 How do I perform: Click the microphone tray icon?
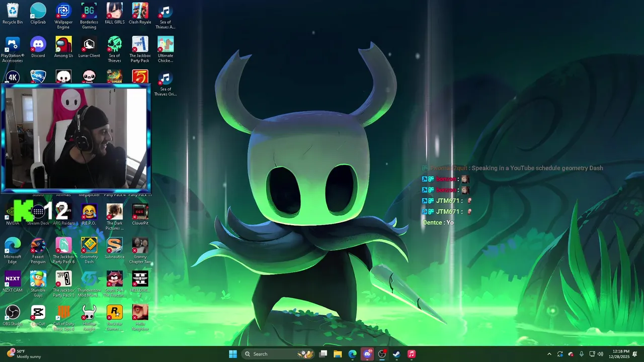582,354
